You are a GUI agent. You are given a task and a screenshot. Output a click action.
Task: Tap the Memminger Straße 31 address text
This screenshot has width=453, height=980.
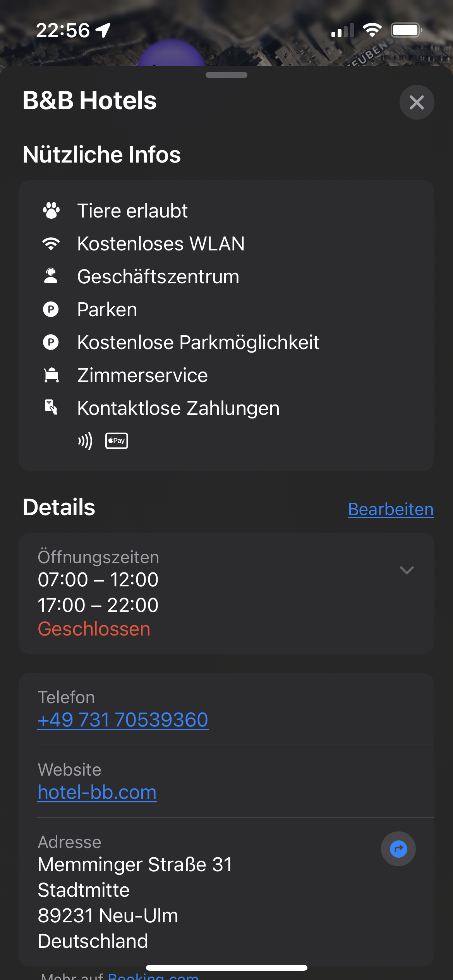[x=135, y=865]
